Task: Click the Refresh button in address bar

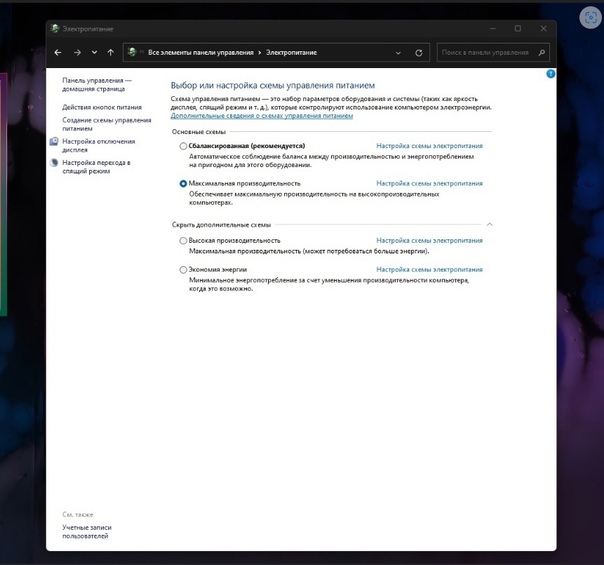Action: point(418,52)
